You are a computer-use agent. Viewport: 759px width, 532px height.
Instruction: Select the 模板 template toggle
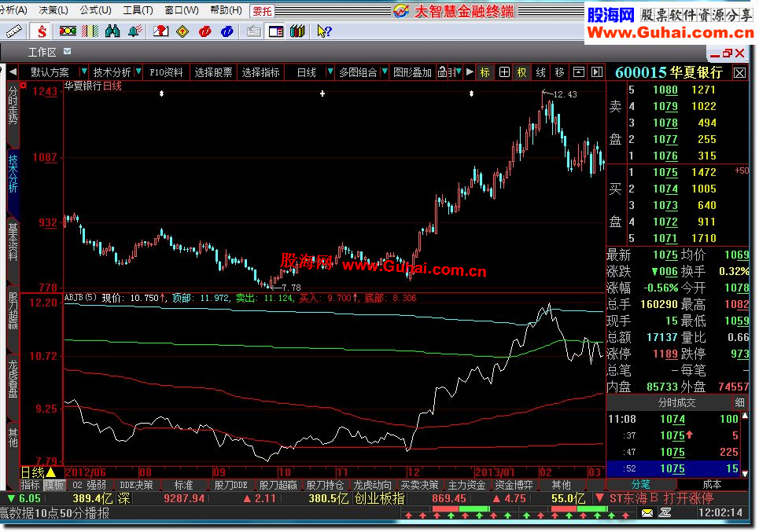[x=53, y=485]
